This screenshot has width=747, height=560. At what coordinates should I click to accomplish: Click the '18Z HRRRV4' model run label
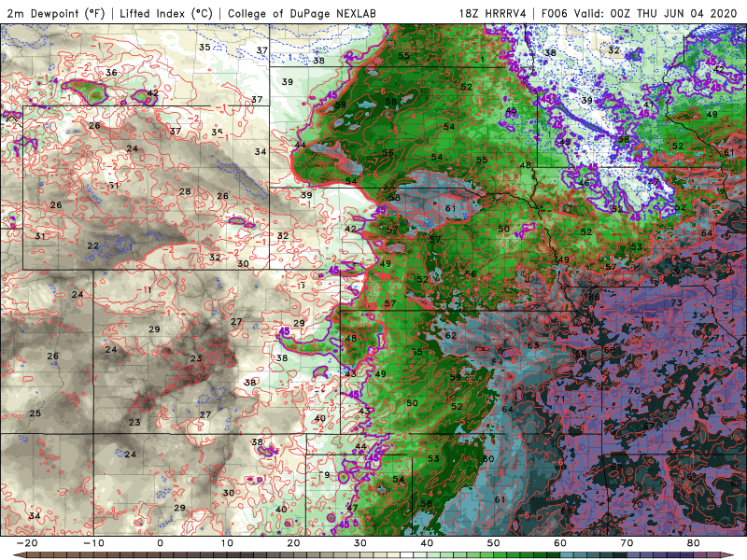[x=492, y=13]
